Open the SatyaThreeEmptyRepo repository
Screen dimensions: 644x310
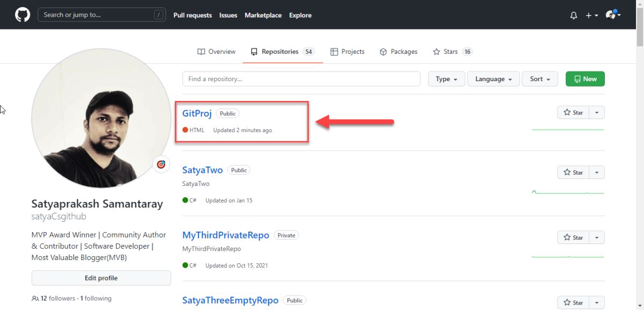pos(230,300)
